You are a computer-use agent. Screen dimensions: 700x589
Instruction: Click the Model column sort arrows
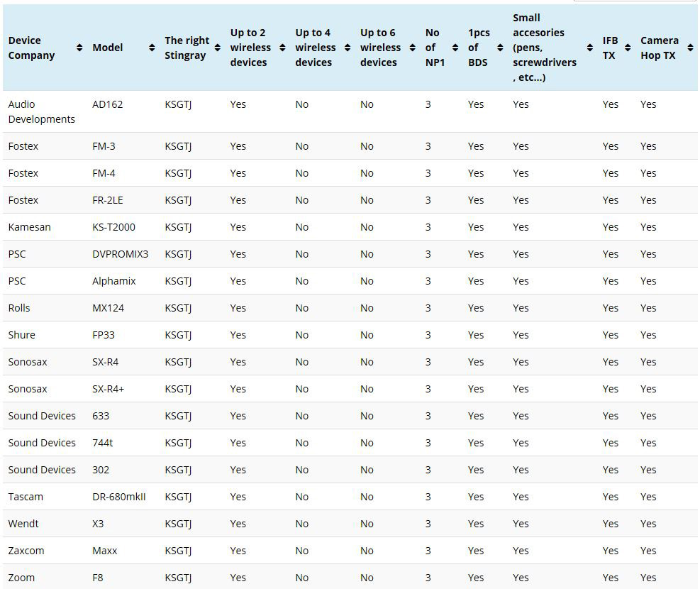152,48
